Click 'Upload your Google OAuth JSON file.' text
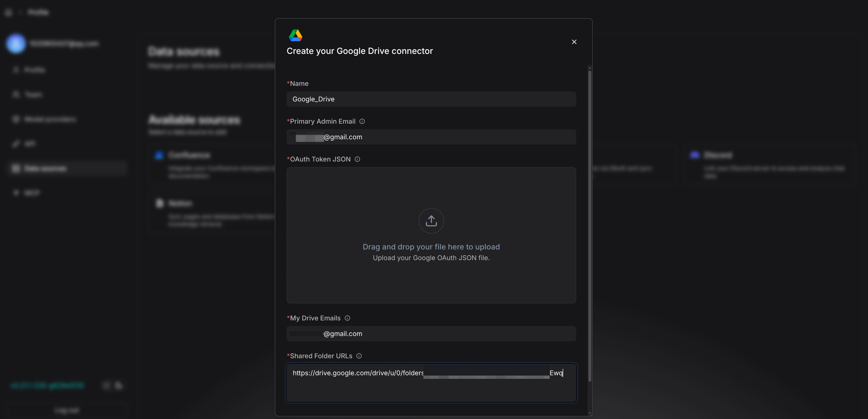The height and width of the screenshot is (419, 868). (x=431, y=258)
